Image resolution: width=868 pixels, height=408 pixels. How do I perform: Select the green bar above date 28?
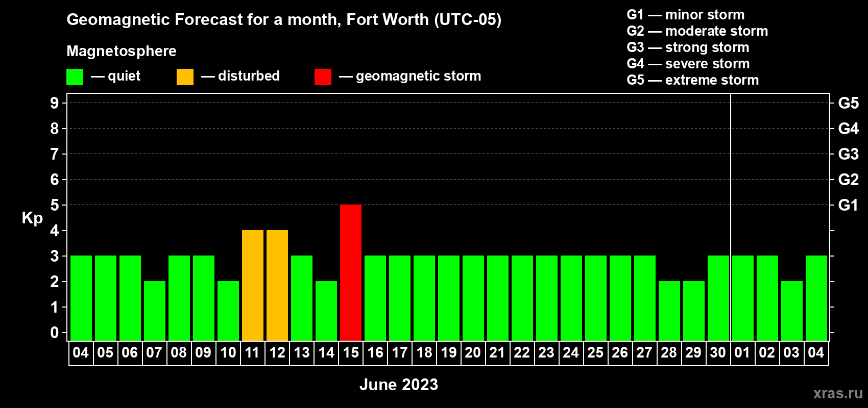point(669,311)
